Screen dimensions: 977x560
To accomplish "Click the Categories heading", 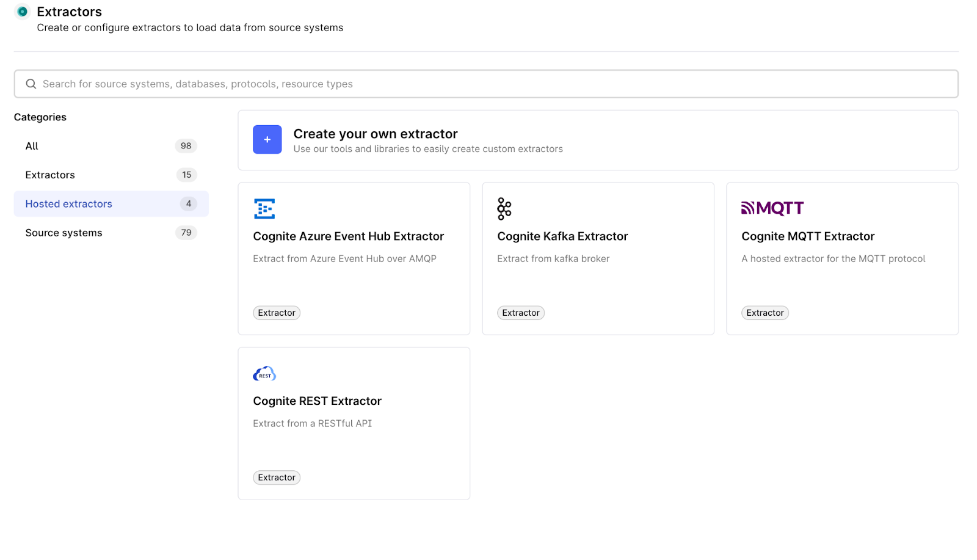I will tap(40, 117).
